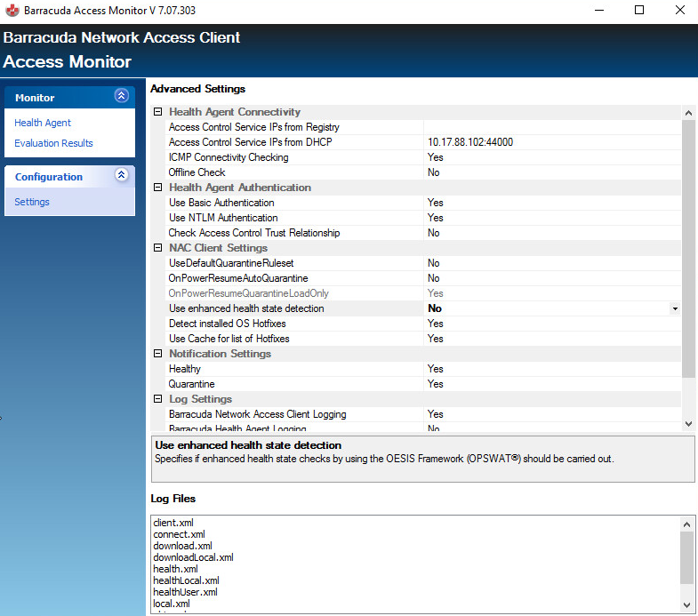Select the Offline Check setting
Screen dimensions: 698x616
coord(422,172)
